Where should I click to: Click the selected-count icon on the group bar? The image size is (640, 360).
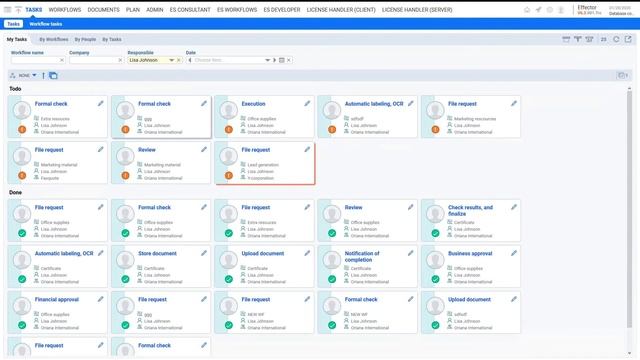coord(623,76)
